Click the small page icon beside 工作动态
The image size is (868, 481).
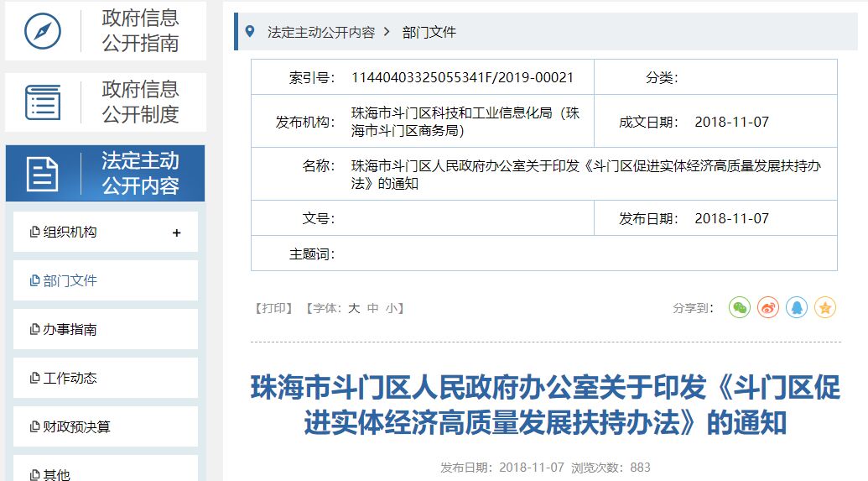[34, 378]
